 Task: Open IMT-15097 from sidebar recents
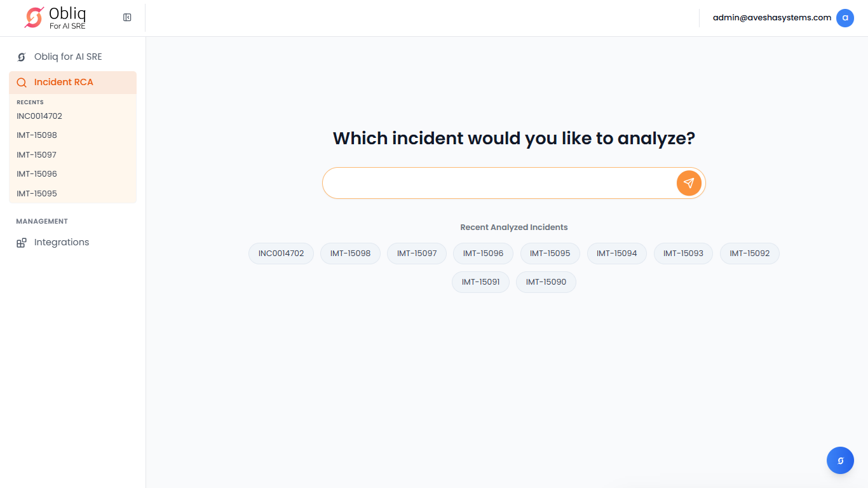click(x=37, y=155)
